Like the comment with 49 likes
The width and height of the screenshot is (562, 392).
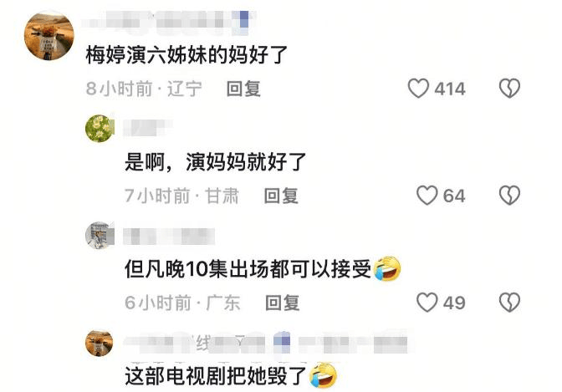[x=427, y=302]
